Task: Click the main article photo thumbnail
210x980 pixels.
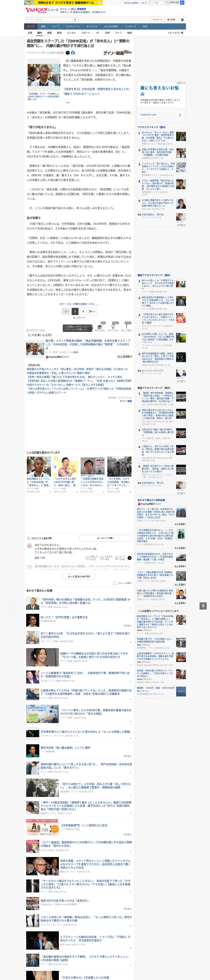Action: pos(44,75)
